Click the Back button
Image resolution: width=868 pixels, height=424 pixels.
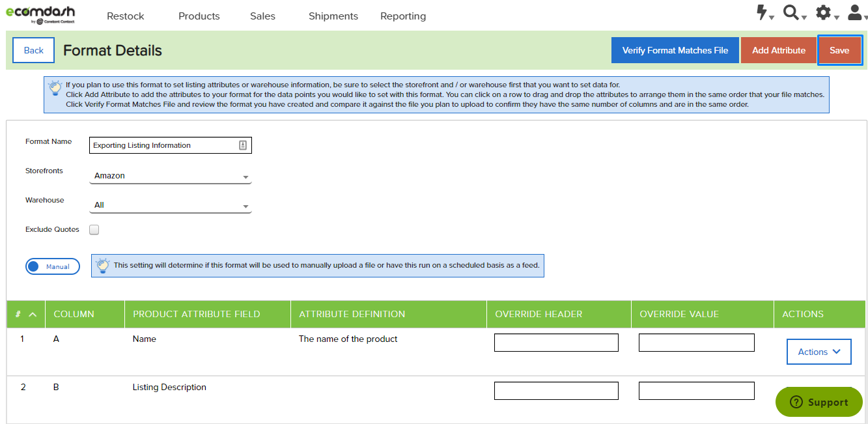34,50
